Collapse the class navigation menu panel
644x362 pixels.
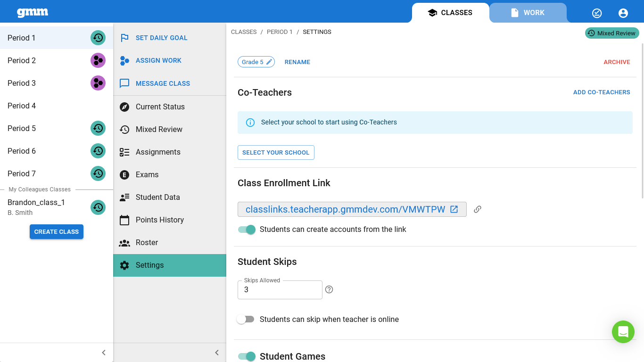(217, 353)
